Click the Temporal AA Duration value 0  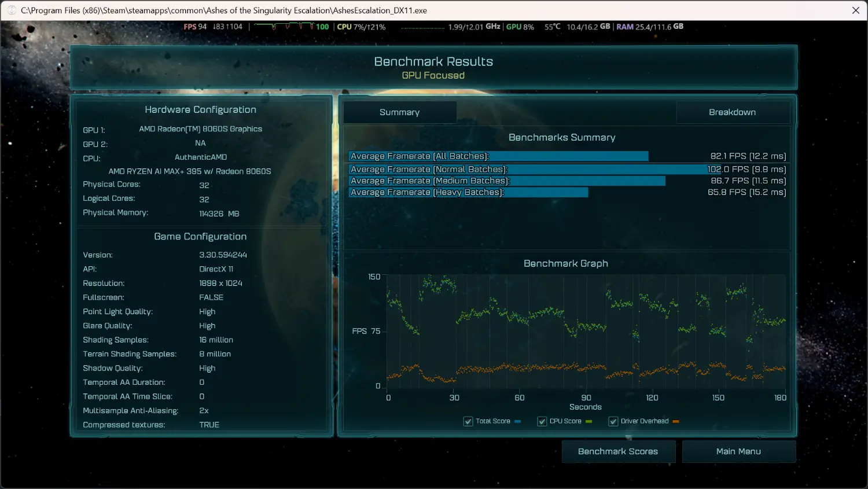click(x=202, y=383)
